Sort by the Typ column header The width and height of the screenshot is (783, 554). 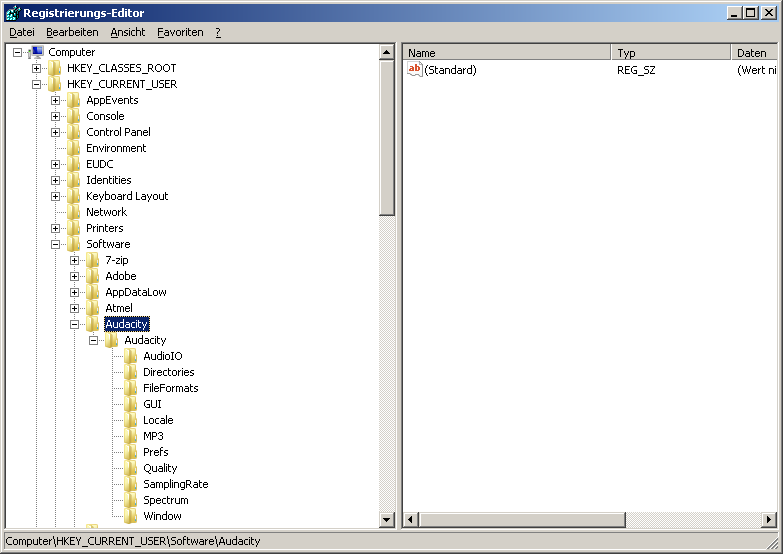click(671, 52)
